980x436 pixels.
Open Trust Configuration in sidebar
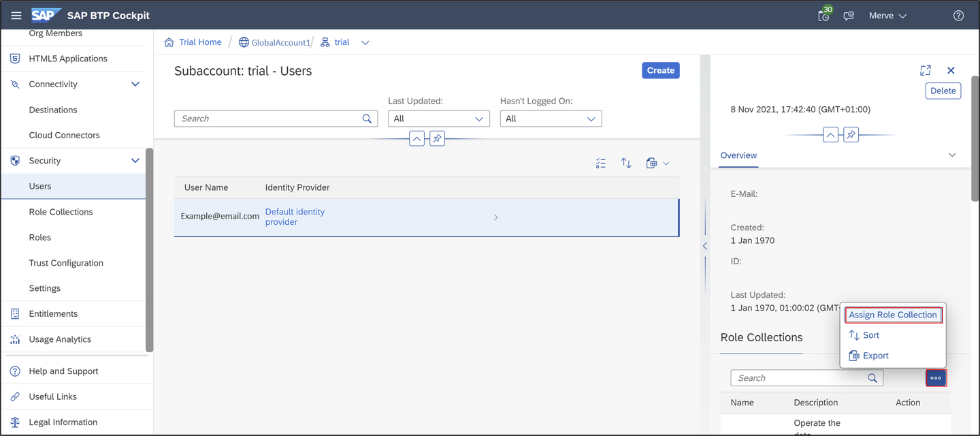(66, 263)
